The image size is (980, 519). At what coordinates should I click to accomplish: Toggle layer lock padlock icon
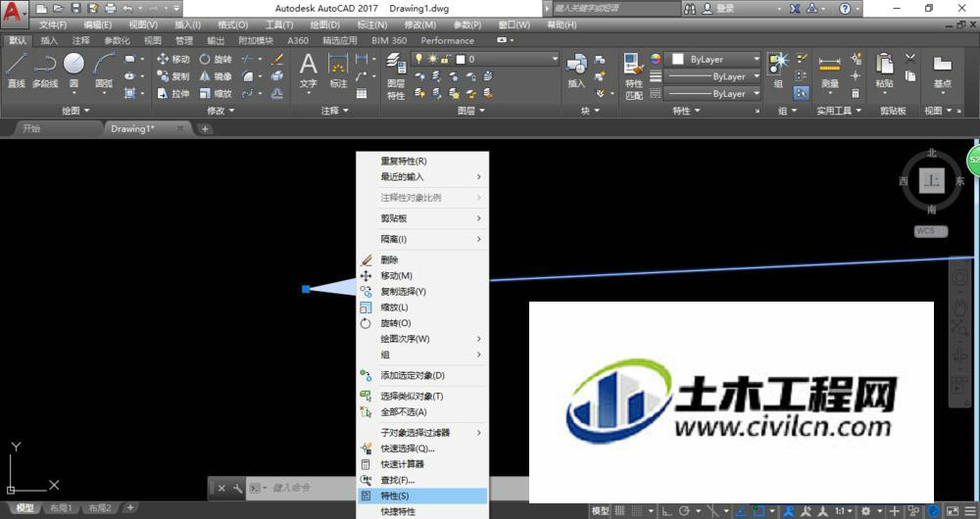[445, 59]
